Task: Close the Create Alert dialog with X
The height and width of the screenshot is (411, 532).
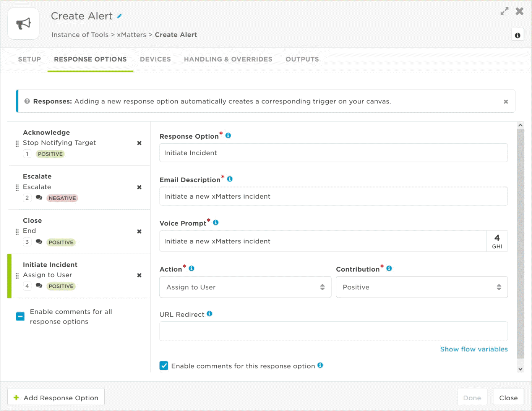Action: click(519, 11)
